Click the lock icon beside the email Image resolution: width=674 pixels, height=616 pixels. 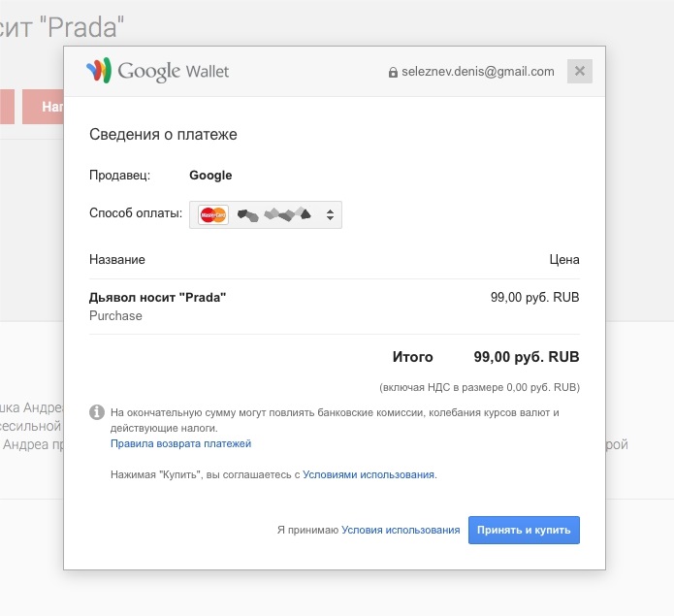(393, 72)
